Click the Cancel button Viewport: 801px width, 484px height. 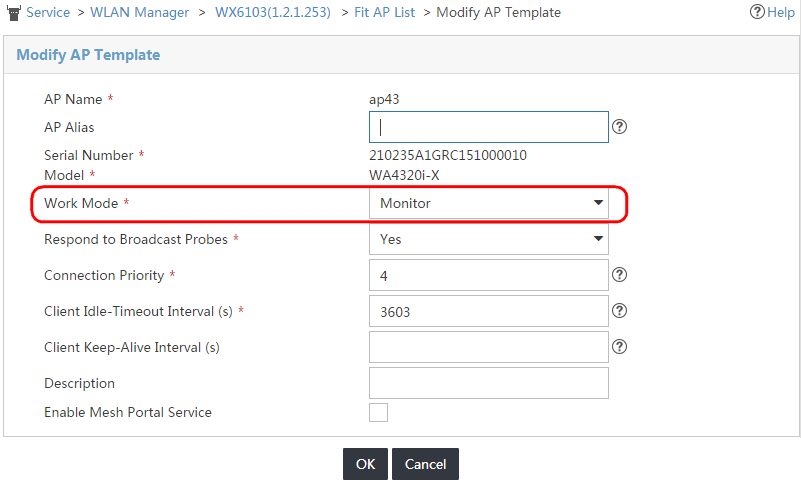425,464
